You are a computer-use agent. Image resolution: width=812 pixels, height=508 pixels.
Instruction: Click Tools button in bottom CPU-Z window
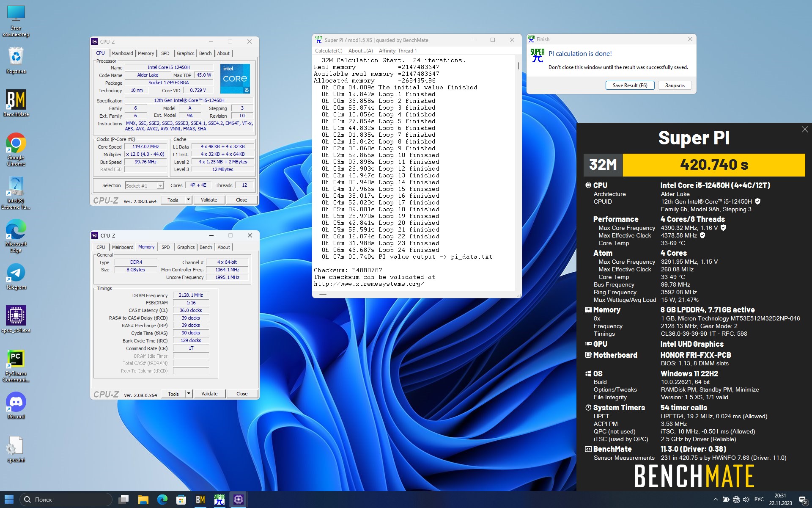coord(173,394)
